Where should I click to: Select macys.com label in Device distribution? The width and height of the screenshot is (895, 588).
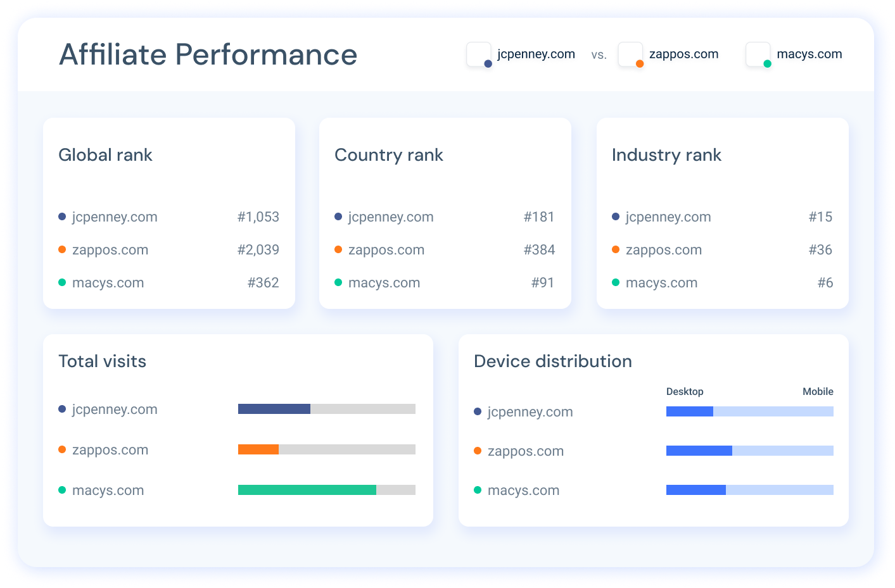click(x=524, y=491)
